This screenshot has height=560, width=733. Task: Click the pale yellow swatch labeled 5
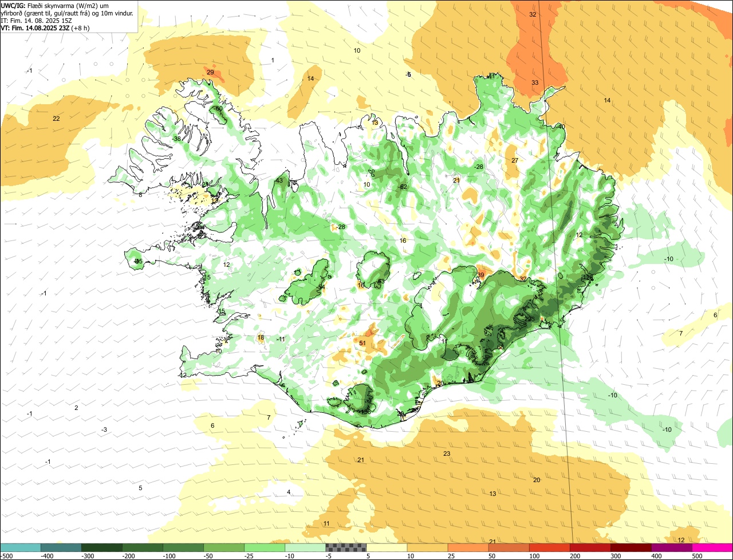pos(387,547)
